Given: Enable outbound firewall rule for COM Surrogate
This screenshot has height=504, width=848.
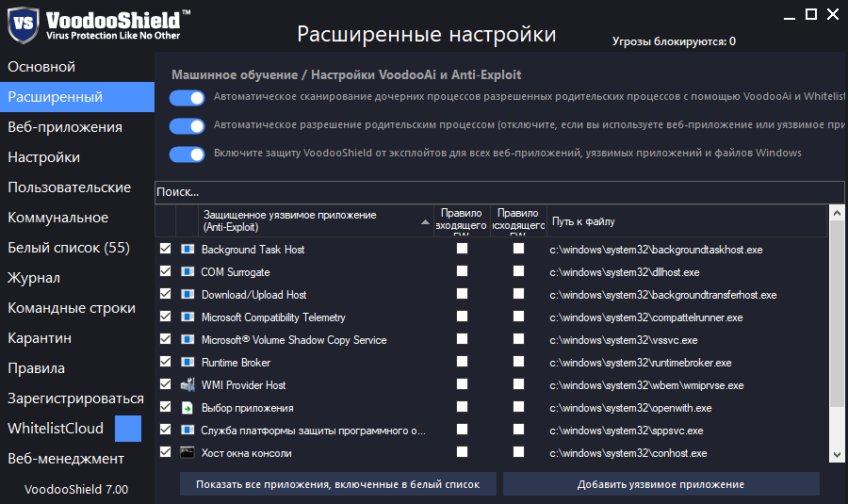Looking at the screenshot, I should [x=518, y=270].
